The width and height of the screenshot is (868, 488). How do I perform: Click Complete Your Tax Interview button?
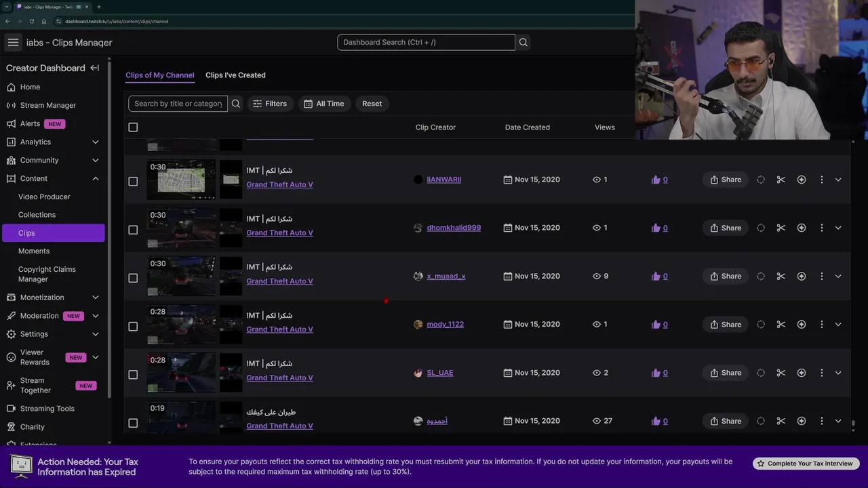tap(806, 464)
